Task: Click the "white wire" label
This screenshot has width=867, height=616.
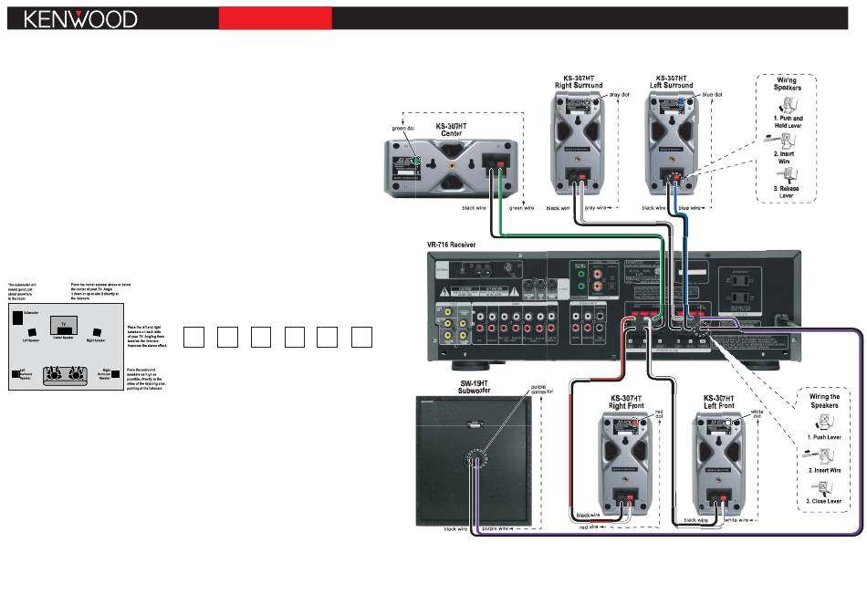Action: pyautogui.click(x=736, y=520)
